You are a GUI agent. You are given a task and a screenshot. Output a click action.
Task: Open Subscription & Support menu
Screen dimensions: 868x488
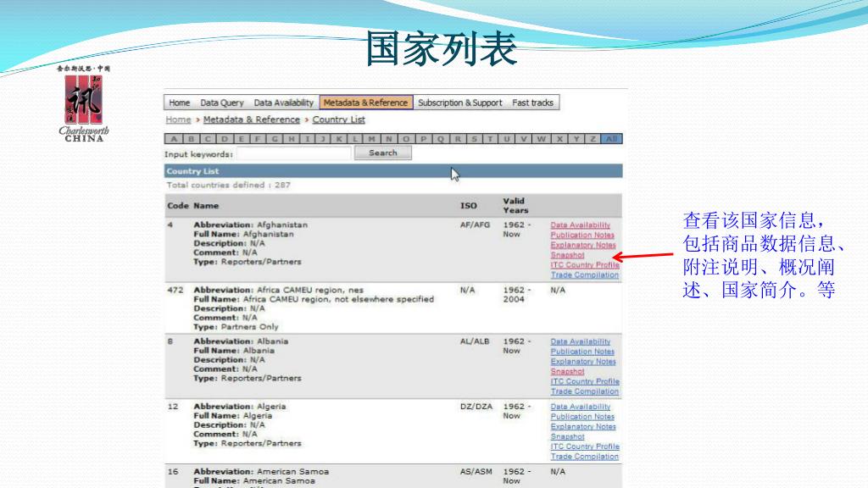(x=460, y=103)
